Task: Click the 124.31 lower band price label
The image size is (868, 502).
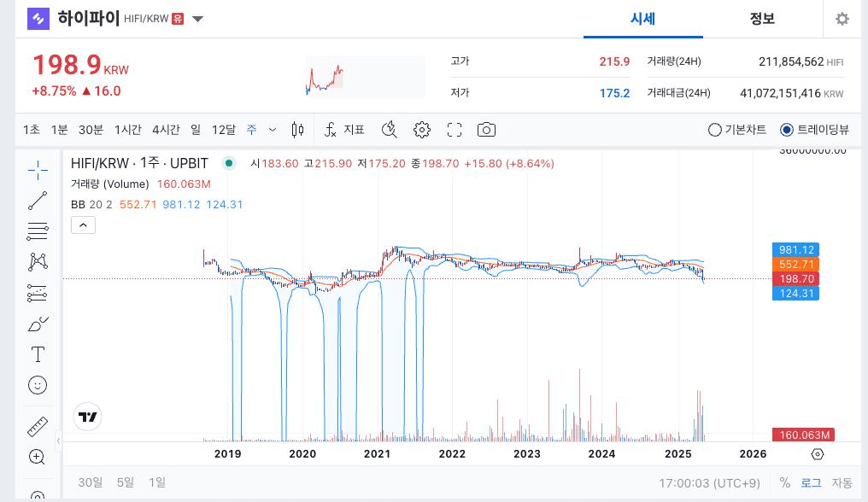Action: coord(795,294)
